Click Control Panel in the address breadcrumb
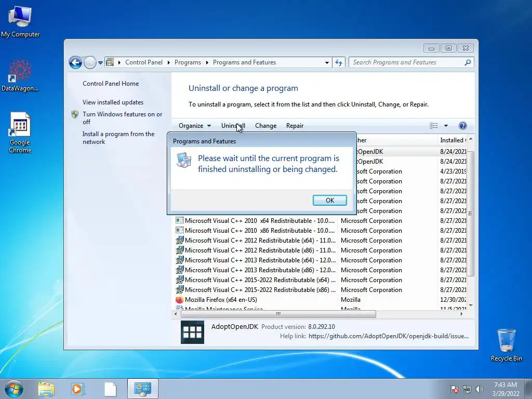532x399 pixels. point(144,62)
